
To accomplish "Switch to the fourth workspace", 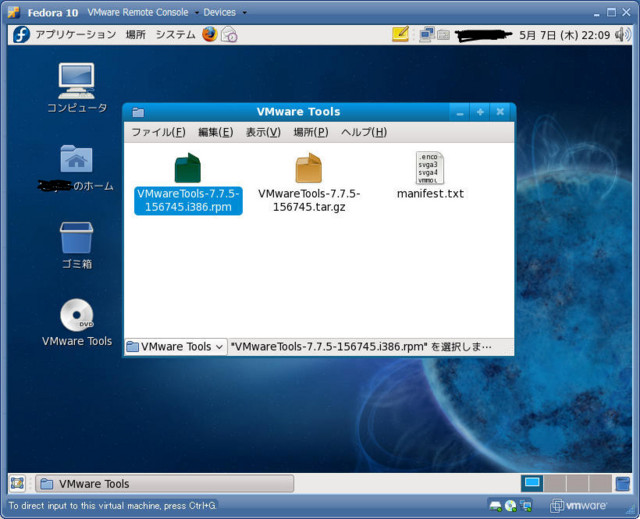I will (600, 484).
